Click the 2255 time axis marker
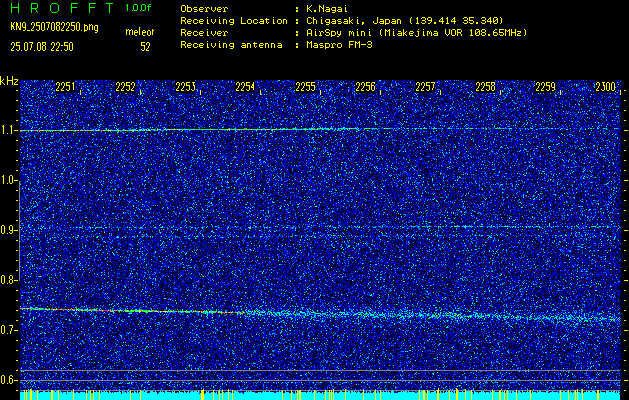Image resolution: width=629 pixels, height=400 pixels. pyautogui.click(x=305, y=87)
